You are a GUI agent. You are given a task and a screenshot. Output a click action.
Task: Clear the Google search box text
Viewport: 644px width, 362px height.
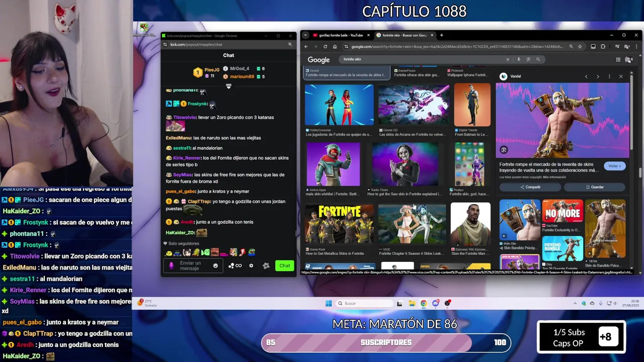tap(508, 59)
